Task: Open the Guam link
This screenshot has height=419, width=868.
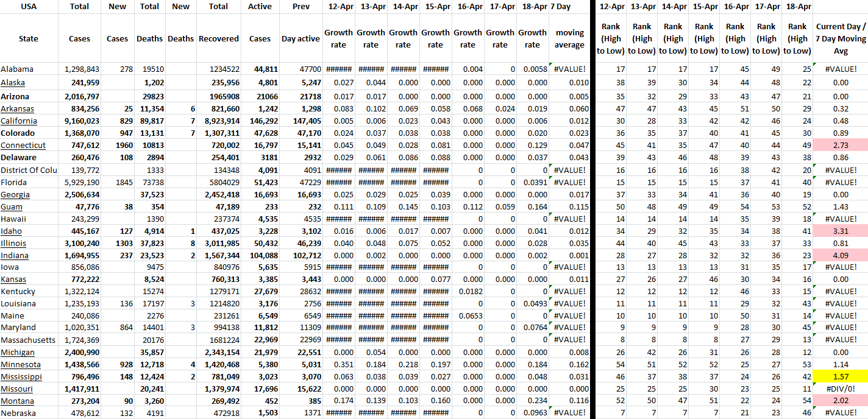Action: [x=12, y=207]
